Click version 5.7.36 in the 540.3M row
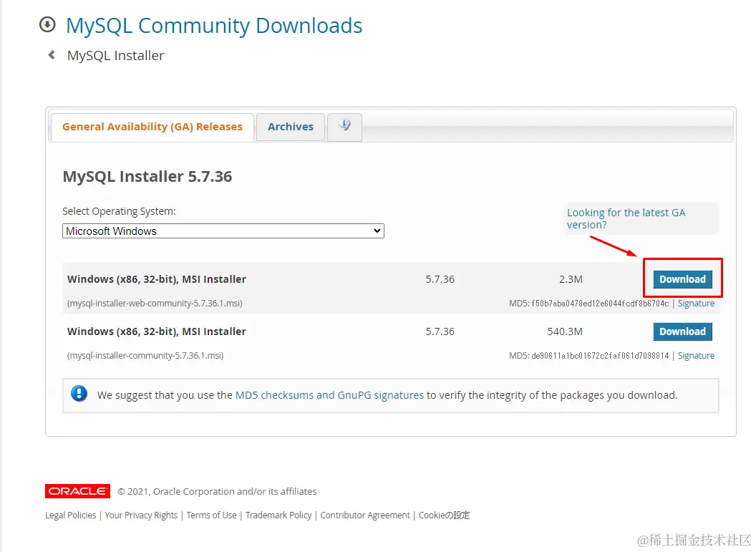The image size is (756, 552). point(440,331)
